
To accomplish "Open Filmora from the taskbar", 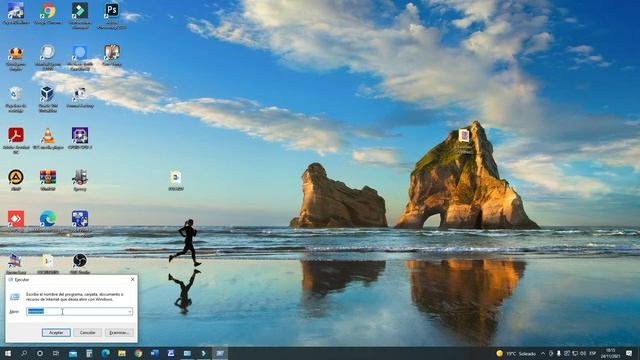I will [x=203, y=353].
